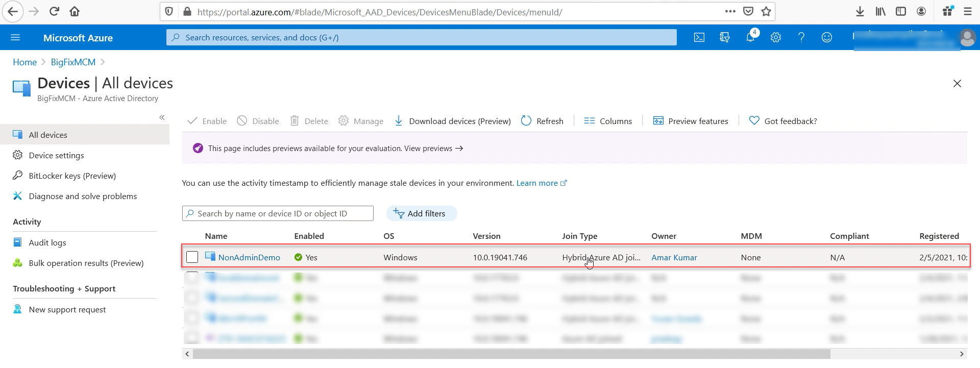The image size is (980, 368).
Task: Click Download devices (Preview)
Action: (453, 121)
